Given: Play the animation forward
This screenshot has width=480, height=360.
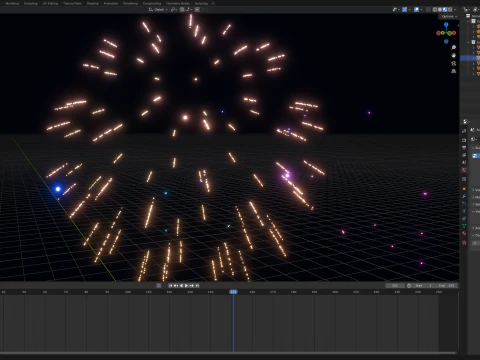Looking at the screenshot, I should point(186,285).
